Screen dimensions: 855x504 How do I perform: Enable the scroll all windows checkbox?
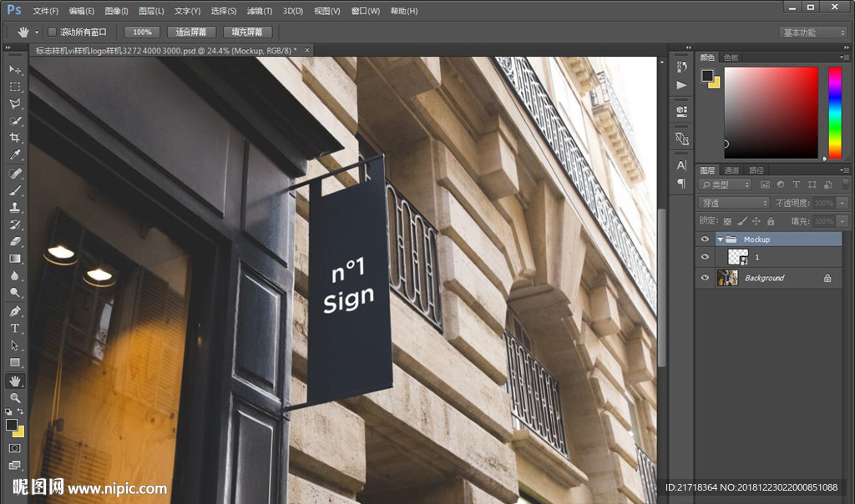53,33
